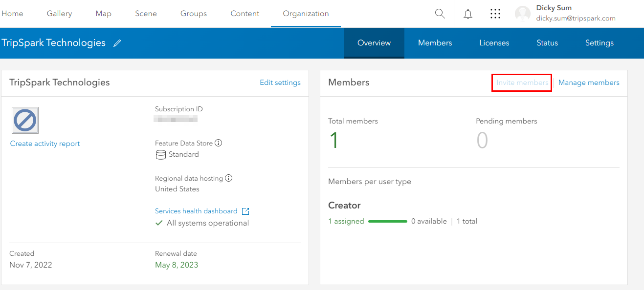Viewport: 644px width, 290px height.
Task: Click the info icon beside Regional data hosting
Action: [228, 178]
